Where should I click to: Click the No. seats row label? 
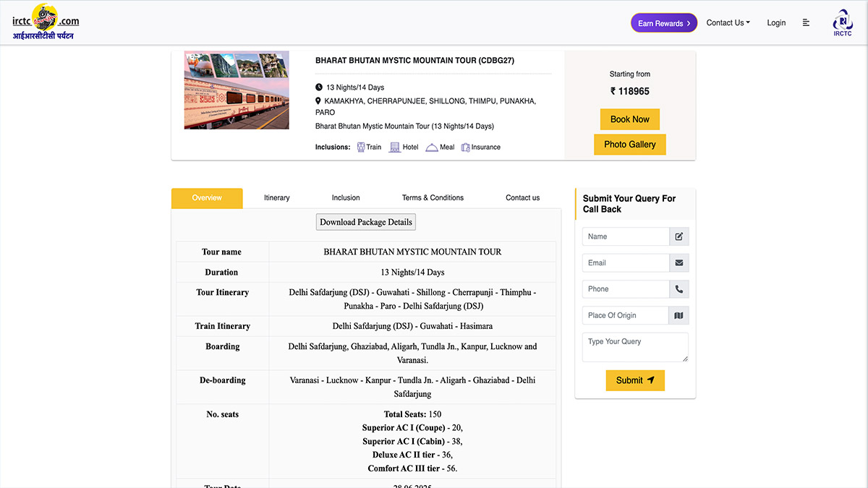point(223,414)
